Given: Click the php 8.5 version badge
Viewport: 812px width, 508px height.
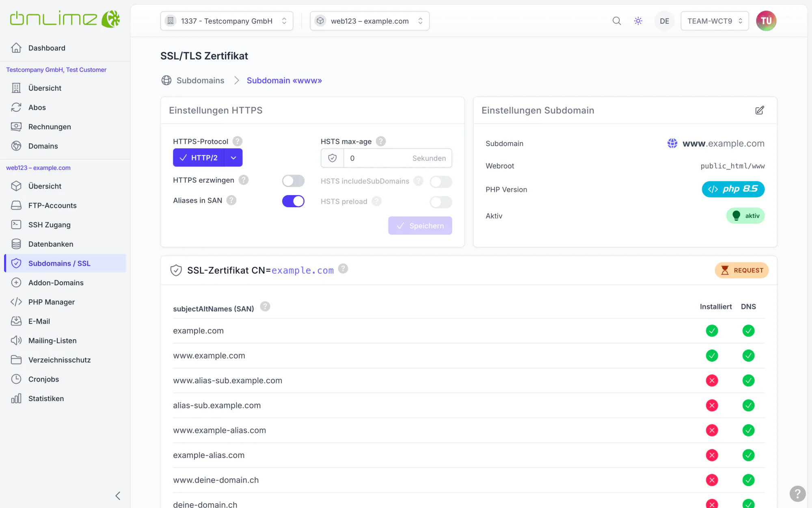Looking at the screenshot, I should coord(733,189).
